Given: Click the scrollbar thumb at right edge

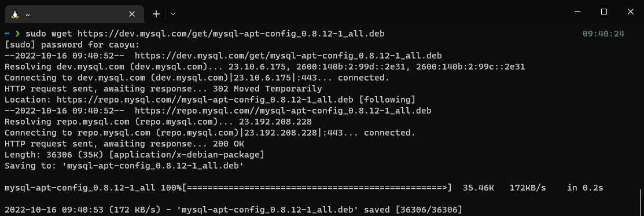Looking at the screenshot, I should pyautogui.click(x=641, y=202).
